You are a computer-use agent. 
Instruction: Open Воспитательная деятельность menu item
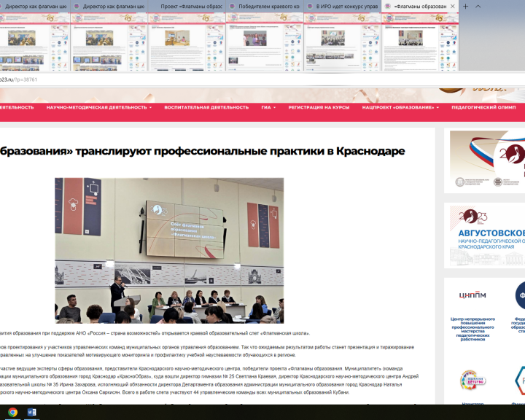pyautogui.click(x=206, y=107)
